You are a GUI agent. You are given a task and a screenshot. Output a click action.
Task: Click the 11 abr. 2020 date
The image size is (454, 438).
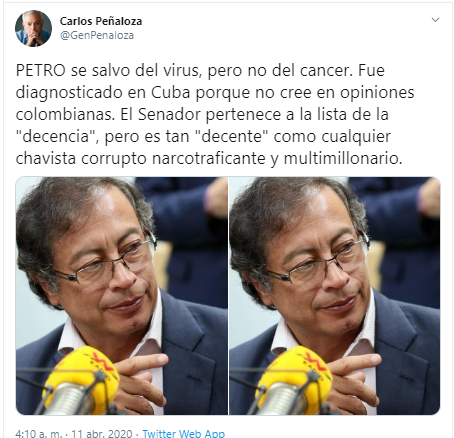pyautogui.click(x=102, y=433)
